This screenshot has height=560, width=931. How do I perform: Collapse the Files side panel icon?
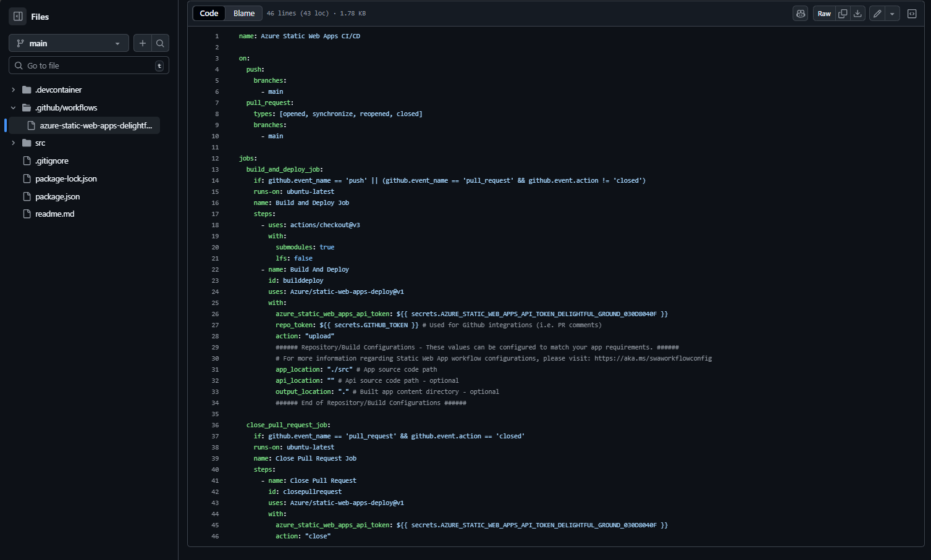18,17
